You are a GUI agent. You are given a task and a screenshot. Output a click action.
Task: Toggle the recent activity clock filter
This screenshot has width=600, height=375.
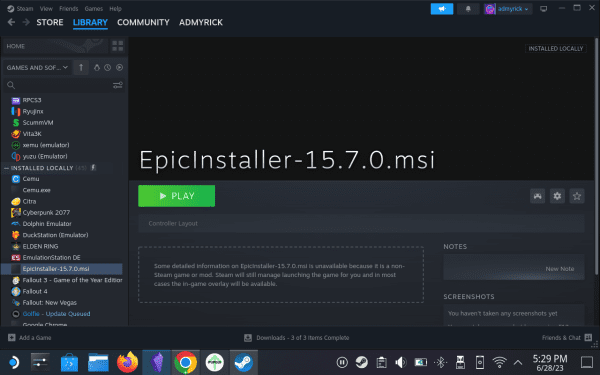point(108,67)
